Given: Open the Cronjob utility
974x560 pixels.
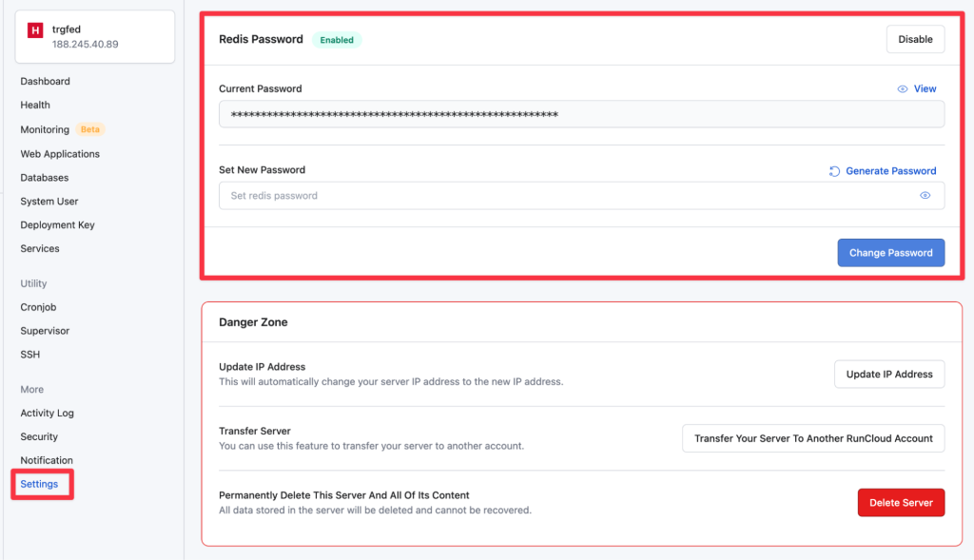Looking at the screenshot, I should 38,307.
